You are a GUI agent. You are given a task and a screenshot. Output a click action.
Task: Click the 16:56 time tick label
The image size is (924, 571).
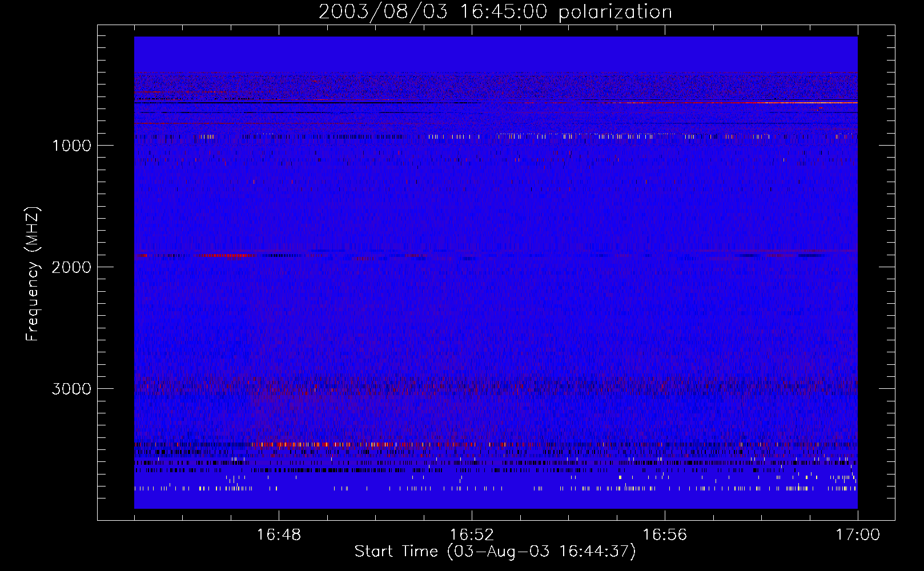[x=665, y=535]
